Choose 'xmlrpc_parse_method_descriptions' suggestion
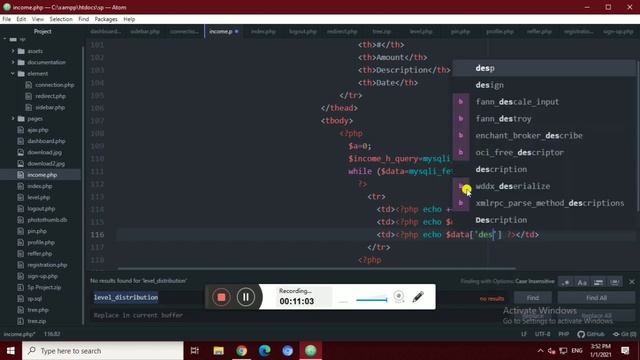 544,203
